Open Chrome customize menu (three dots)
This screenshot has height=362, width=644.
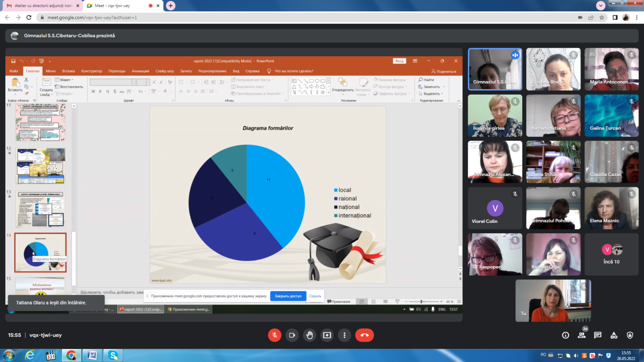click(x=637, y=18)
